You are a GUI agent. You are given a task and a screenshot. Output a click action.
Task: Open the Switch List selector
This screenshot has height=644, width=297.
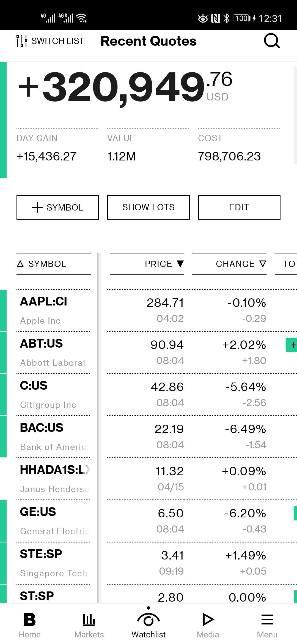coord(50,41)
